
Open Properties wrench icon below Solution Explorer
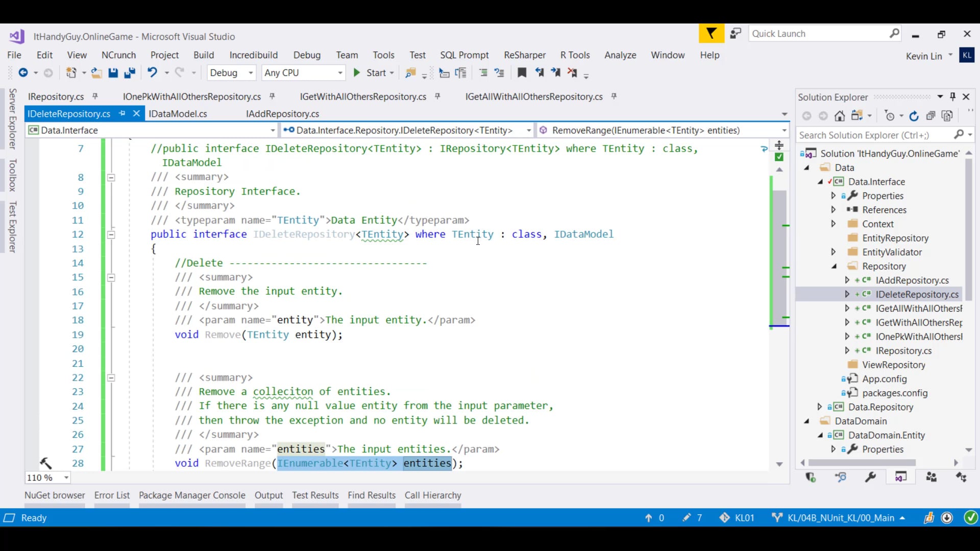pos(870,477)
